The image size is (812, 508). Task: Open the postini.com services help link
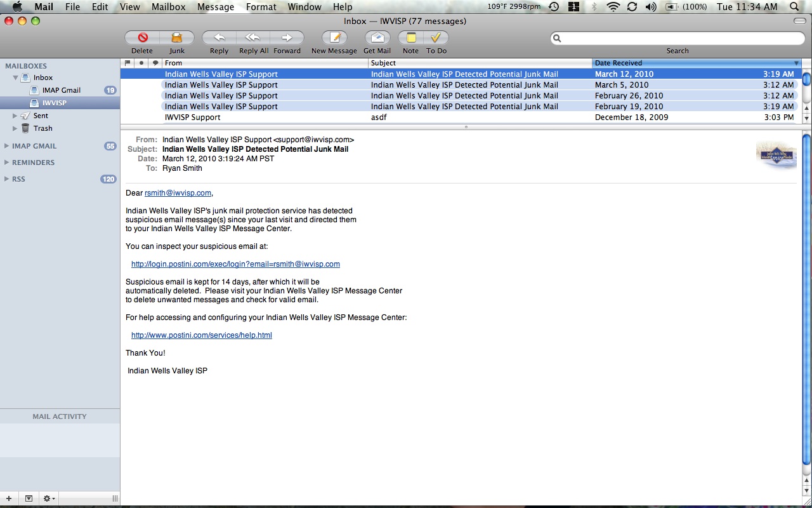(202, 335)
